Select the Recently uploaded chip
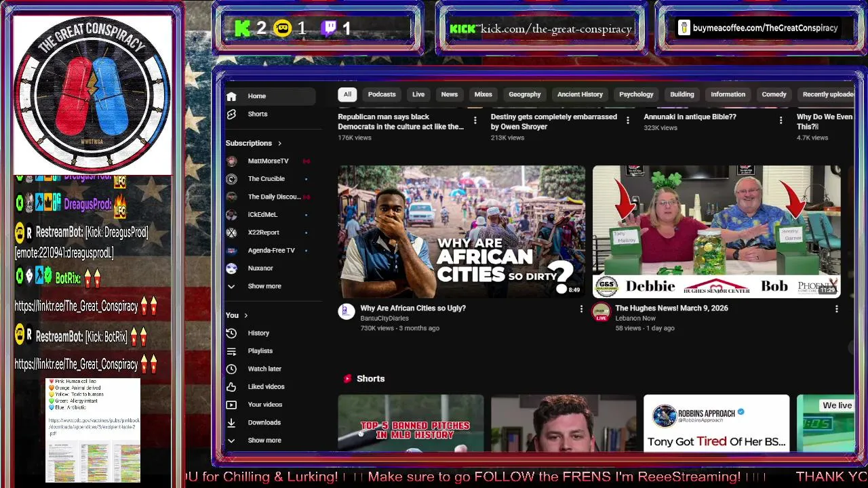 pyautogui.click(x=827, y=95)
